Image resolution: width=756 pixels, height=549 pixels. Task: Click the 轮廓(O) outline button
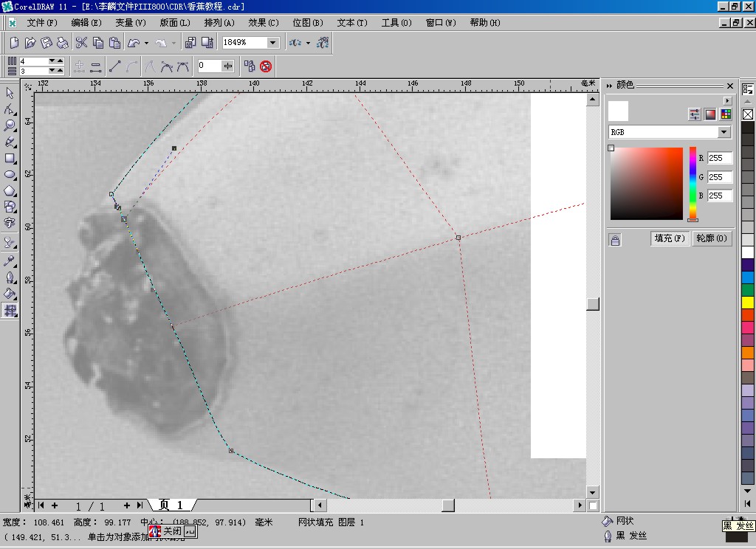click(711, 238)
